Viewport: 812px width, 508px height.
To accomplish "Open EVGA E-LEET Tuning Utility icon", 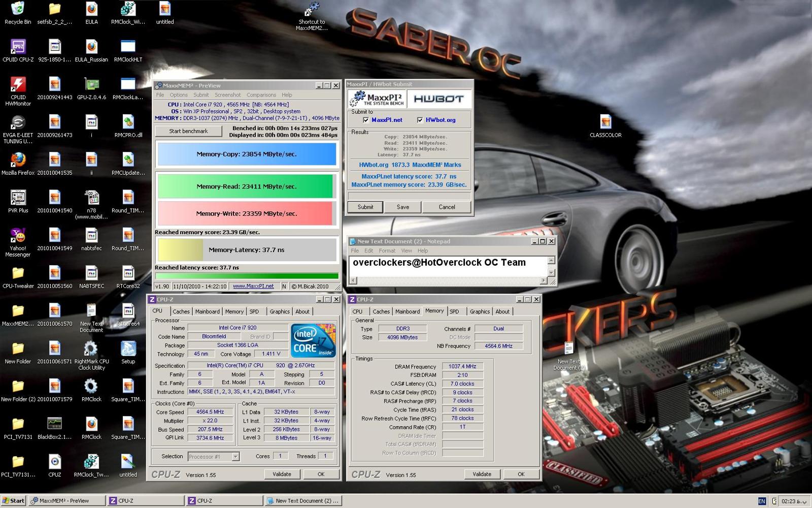I will (x=18, y=129).
